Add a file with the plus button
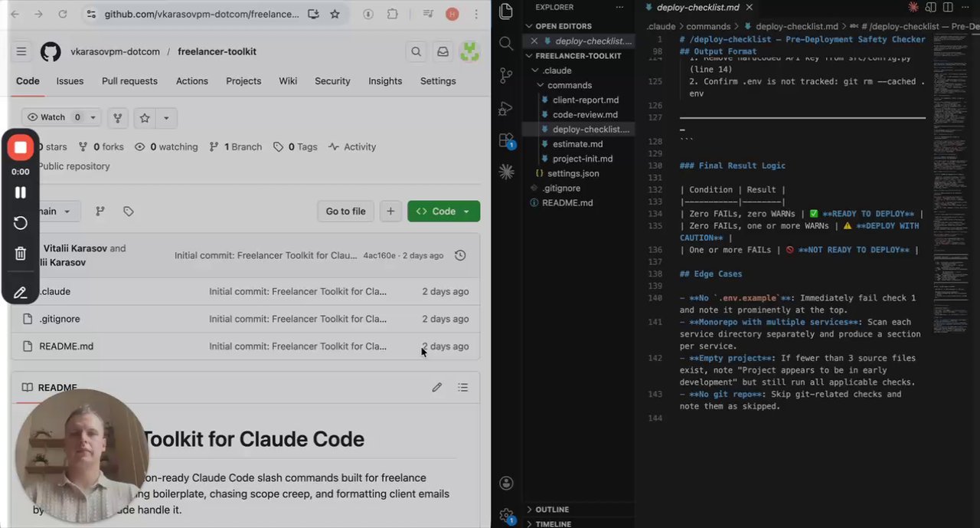980x528 pixels. coord(390,211)
